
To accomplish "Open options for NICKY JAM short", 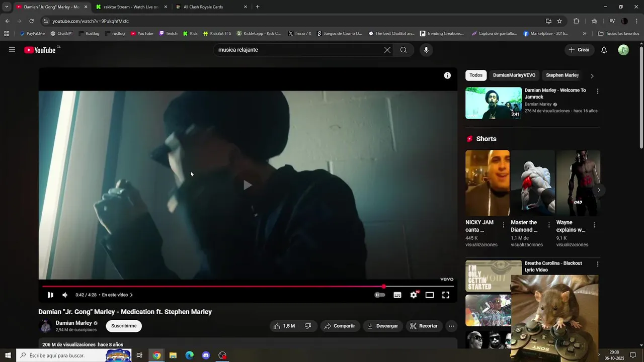I will [x=504, y=225].
